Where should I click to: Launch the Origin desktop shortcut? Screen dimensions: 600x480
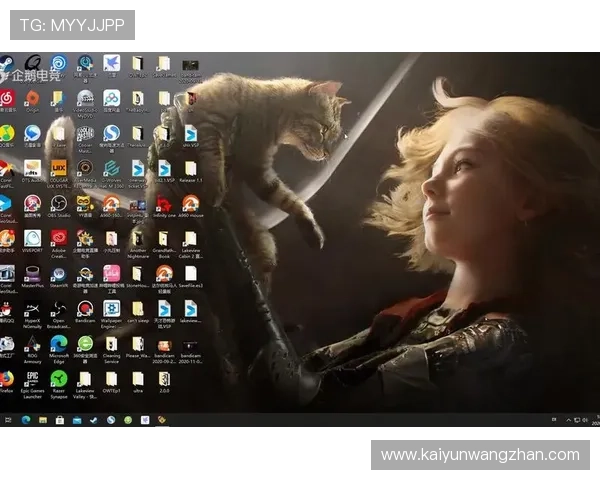[32, 98]
